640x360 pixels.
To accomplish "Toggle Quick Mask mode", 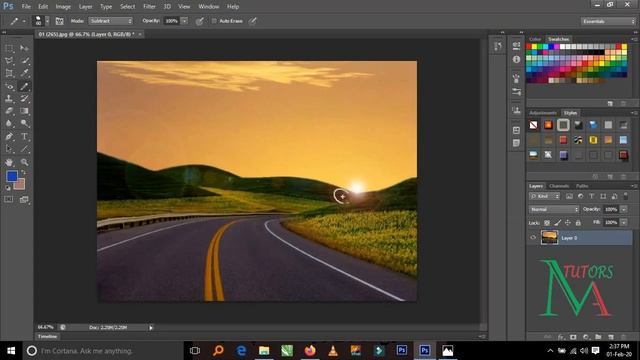I will 9,199.
